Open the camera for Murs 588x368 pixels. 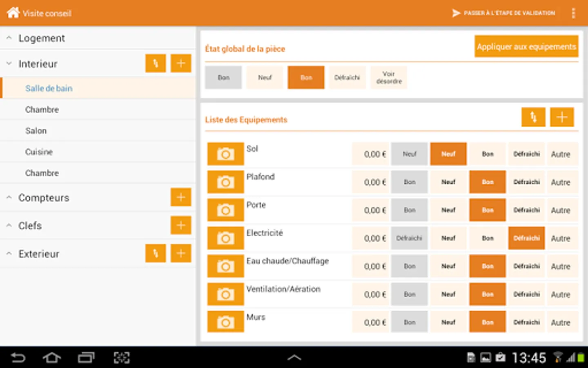coord(225,322)
